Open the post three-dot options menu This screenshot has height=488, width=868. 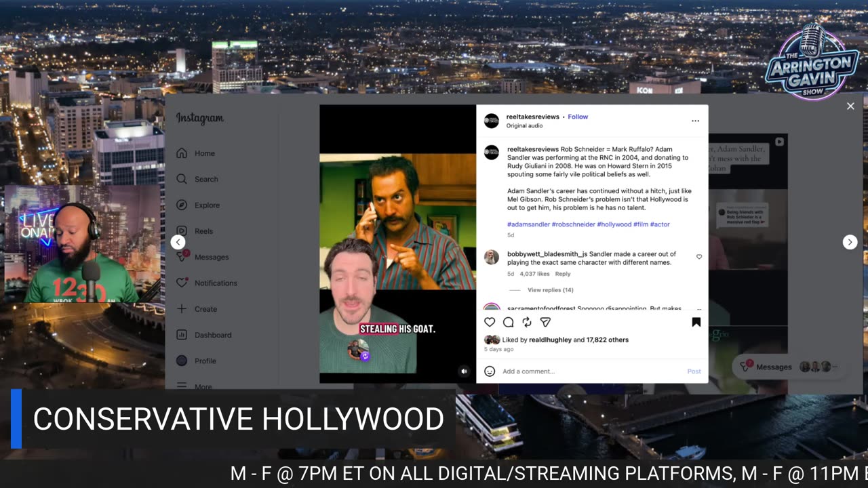point(695,121)
